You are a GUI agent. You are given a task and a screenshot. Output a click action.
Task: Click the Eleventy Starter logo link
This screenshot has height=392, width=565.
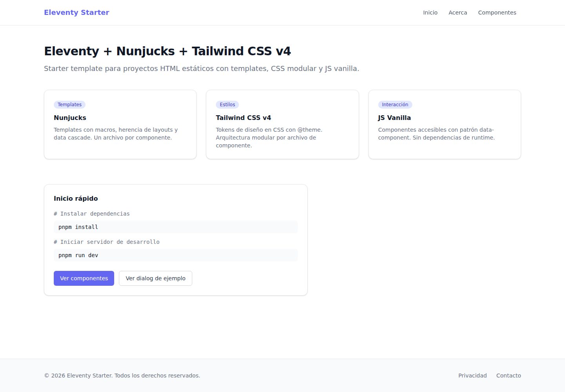[x=77, y=13]
